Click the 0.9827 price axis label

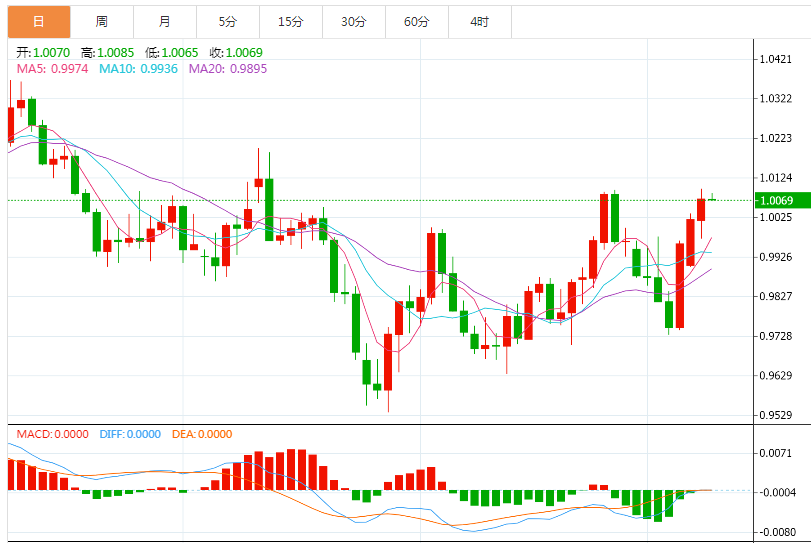tap(775, 296)
